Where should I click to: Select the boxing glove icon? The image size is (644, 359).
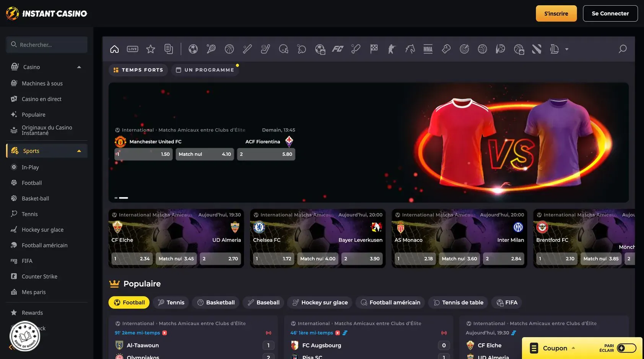coord(446,49)
